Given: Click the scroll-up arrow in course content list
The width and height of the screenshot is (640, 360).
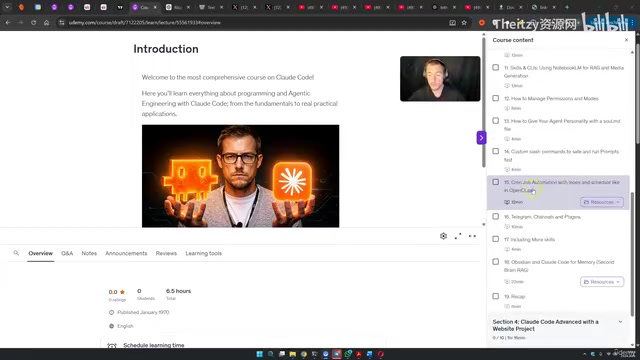Looking at the screenshot, I should tap(632, 52).
